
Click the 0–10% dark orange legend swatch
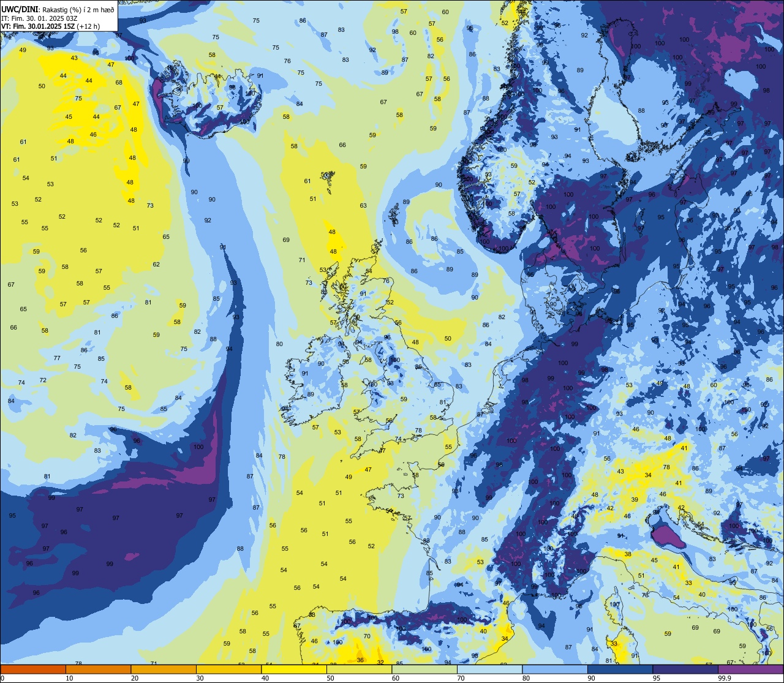tap(33, 670)
